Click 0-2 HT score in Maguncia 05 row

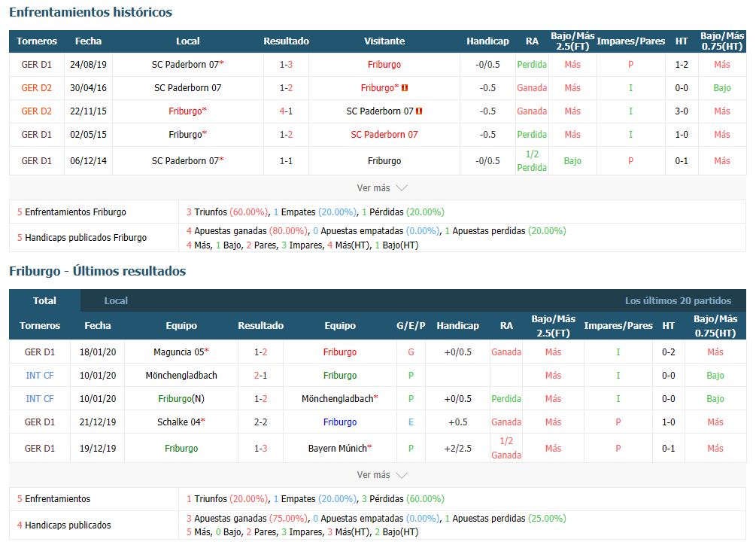pyautogui.click(x=668, y=352)
